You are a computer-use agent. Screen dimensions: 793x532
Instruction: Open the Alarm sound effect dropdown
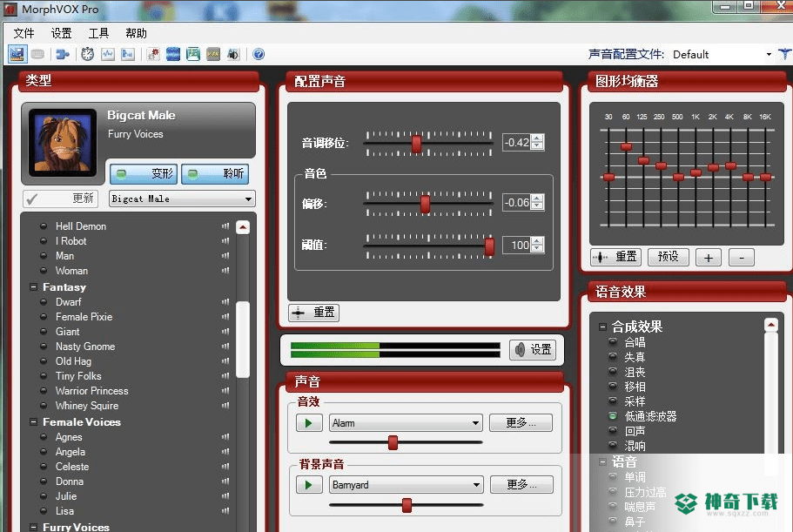tap(406, 423)
